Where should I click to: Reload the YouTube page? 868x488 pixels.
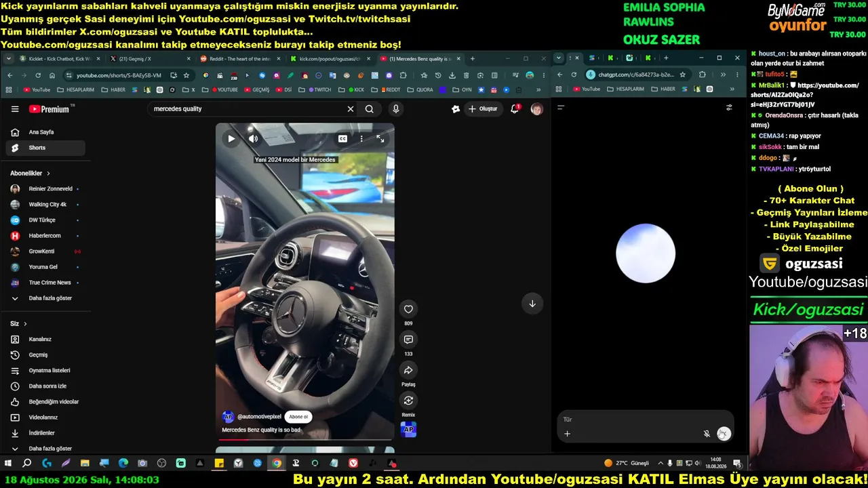(x=38, y=75)
